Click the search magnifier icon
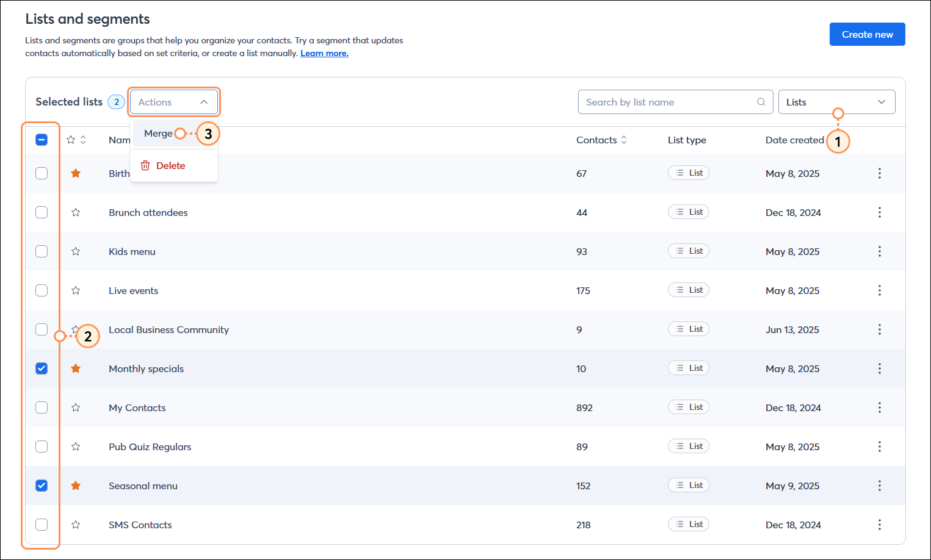The image size is (931, 560). (761, 102)
